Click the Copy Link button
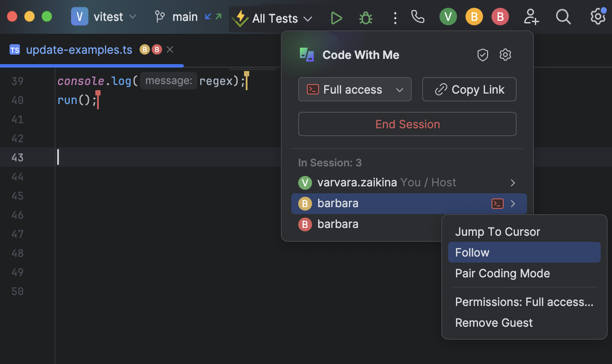The height and width of the screenshot is (364, 612). [469, 89]
